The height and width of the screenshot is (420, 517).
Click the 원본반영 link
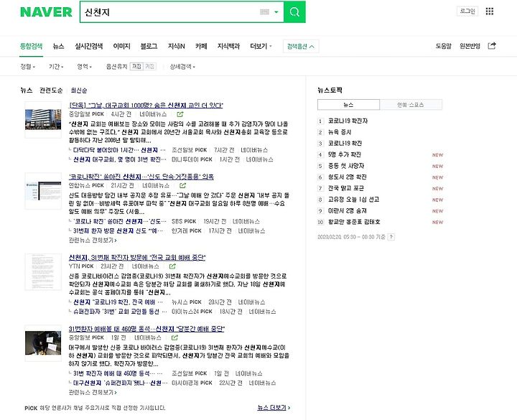point(470,46)
